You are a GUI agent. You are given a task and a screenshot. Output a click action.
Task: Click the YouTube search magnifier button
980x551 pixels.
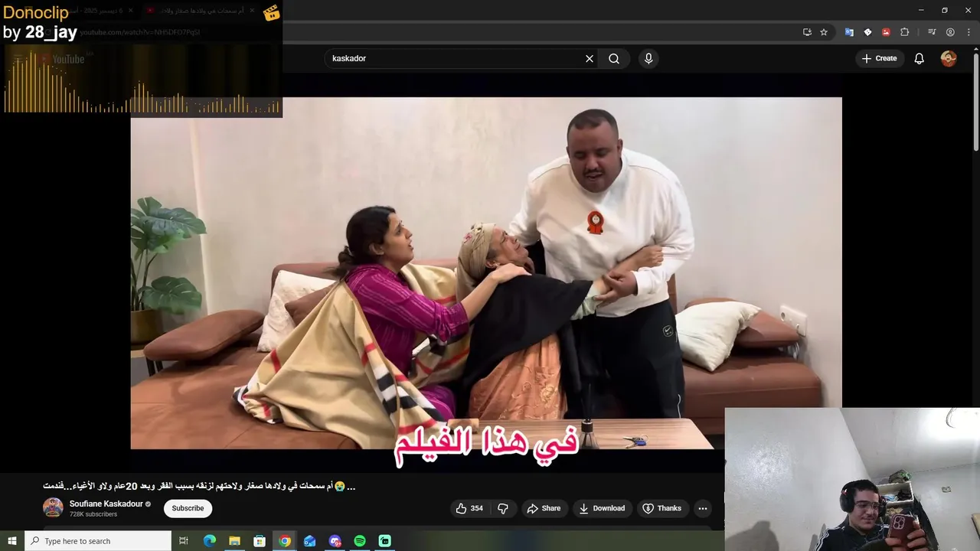614,58
